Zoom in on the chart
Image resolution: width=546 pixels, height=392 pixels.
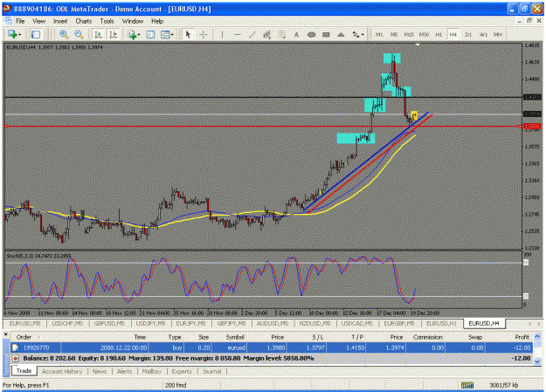tap(64, 34)
